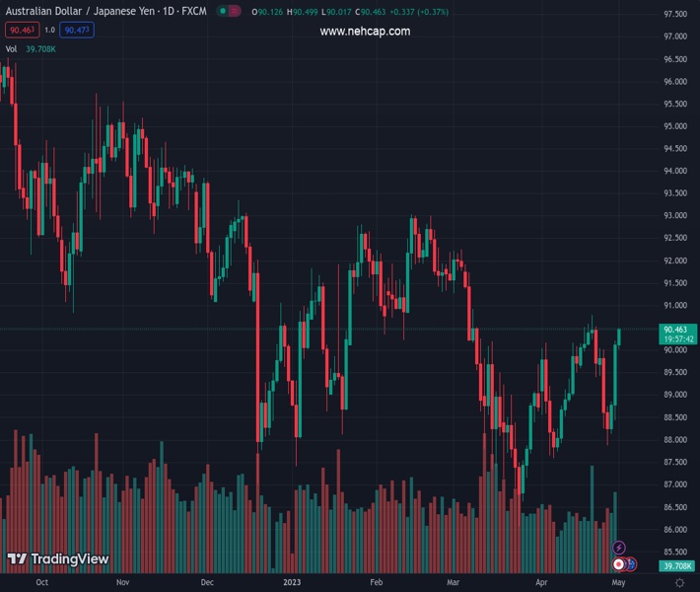This screenshot has height=592, width=700.
Task: Click the red sell price 90.463 button
Action: (22, 30)
